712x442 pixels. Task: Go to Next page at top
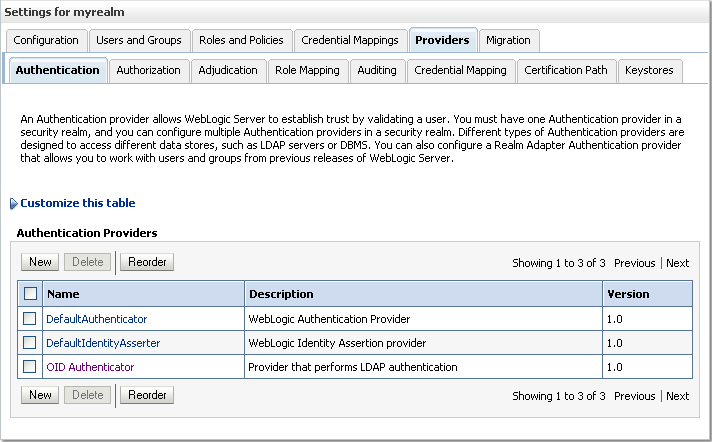[x=677, y=263]
